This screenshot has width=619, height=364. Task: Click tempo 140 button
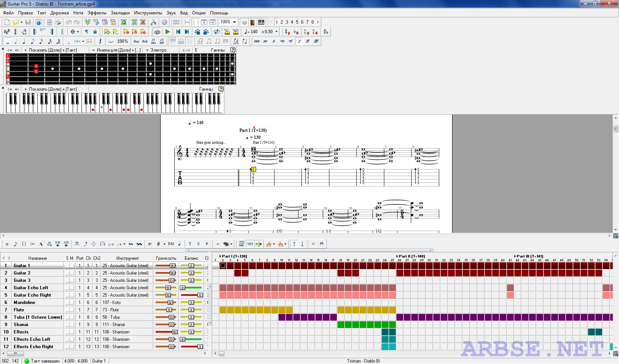pos(251,32)
